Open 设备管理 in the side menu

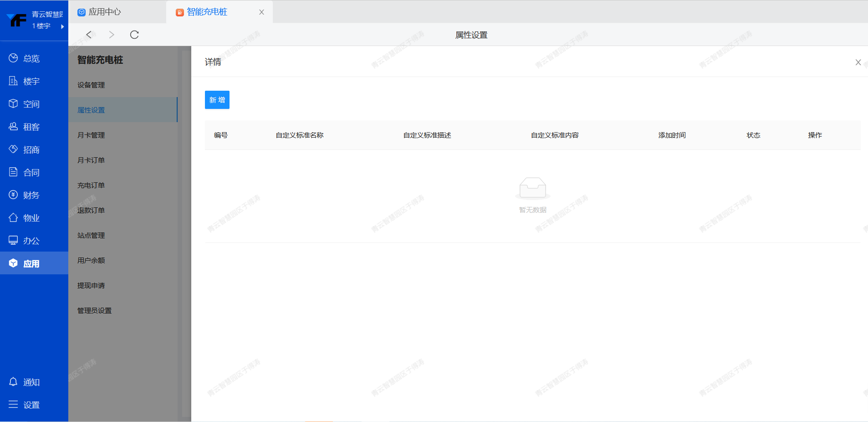pyautogui.click(x=91, y=85)
